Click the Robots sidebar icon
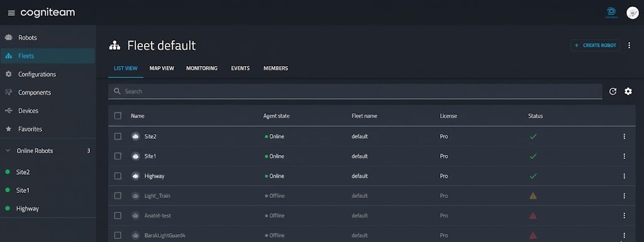Image resolution: width=644 pixels, height=242 pixels. (9, 37)
